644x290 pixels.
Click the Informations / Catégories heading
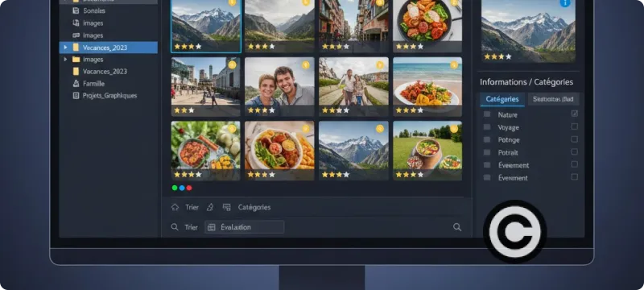[x=526, y=81]
